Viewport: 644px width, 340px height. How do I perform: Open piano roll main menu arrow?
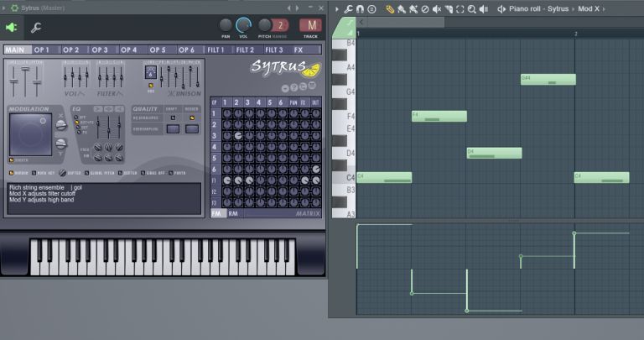point(337,9)
